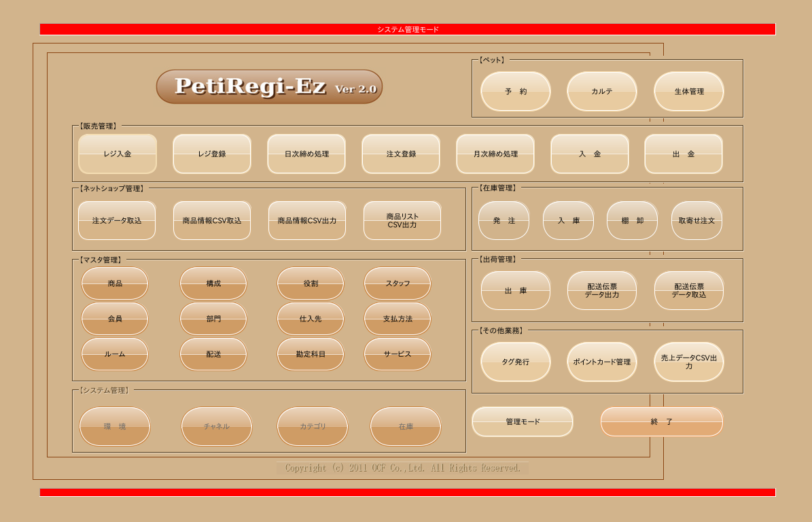
Task: Open 環境 system settings
Action: pos(115,426)
